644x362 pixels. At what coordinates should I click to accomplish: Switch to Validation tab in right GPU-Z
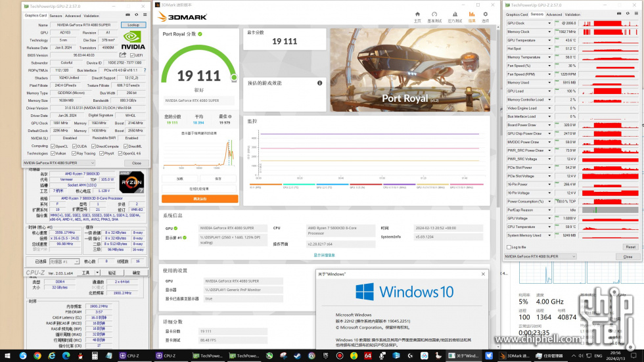pyautogui.click(x=572, y=14)
